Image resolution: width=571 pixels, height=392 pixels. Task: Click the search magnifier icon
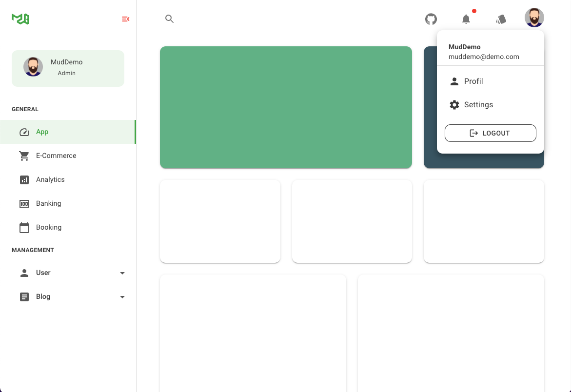(169, 19)
